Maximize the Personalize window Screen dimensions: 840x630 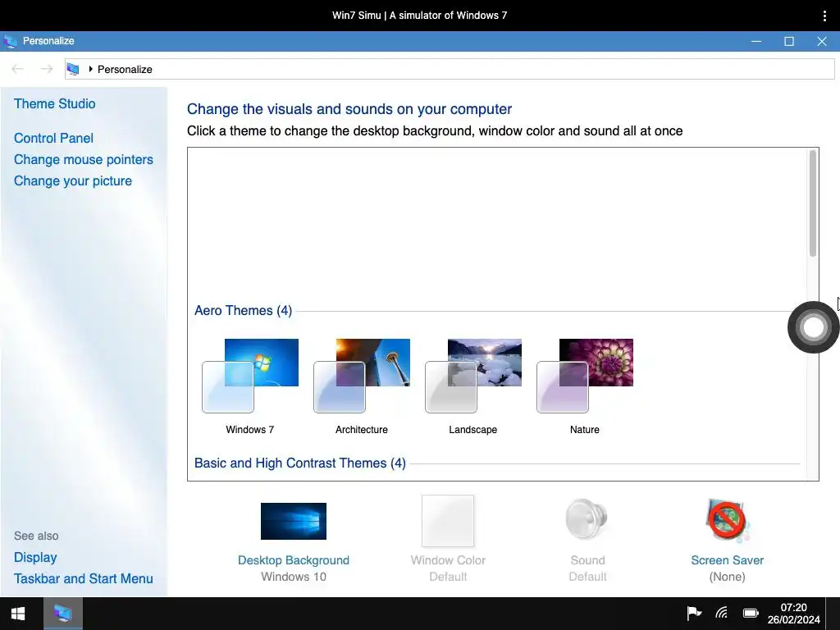[x=789, y=41]
